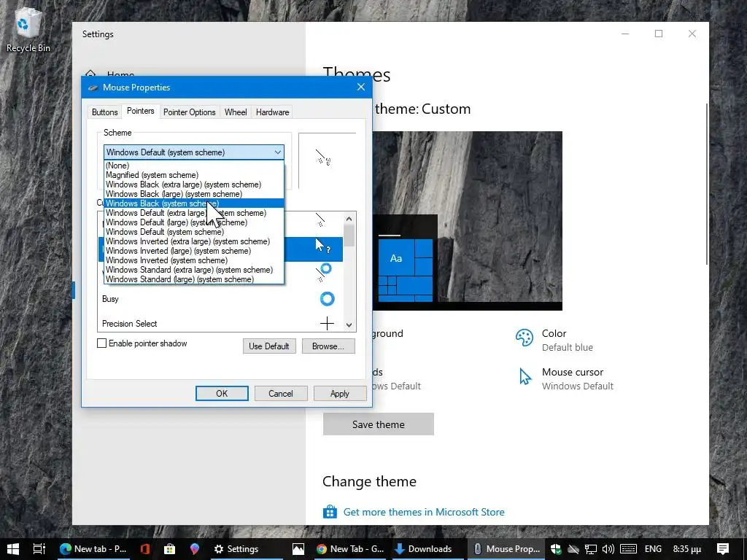This screenshot has height=560, width=747.
Task: Apply the pointer changes
Action: [340, 393]
